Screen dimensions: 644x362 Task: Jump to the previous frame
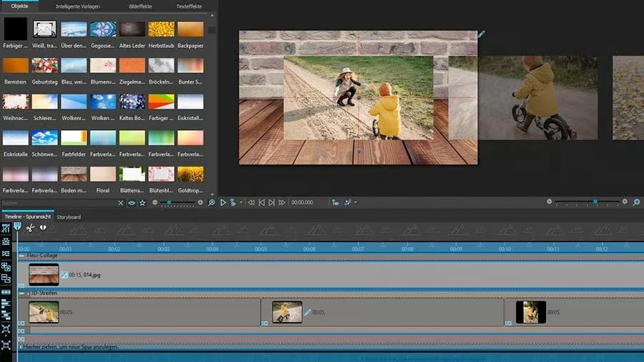(261, 203)
